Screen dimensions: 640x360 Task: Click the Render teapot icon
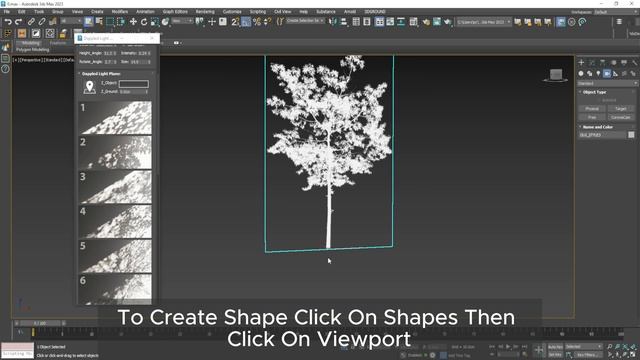pyautogui.click(x=448, y=22)
